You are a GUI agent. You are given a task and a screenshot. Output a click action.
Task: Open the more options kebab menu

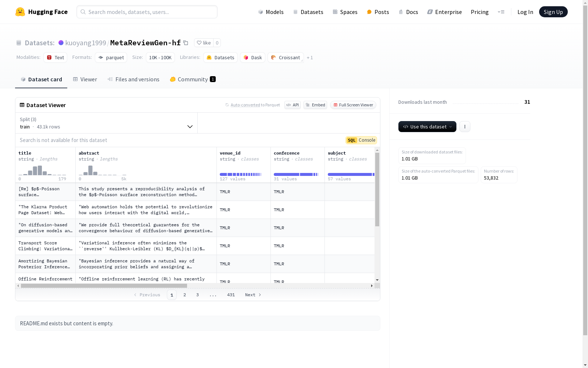(465, 127)
